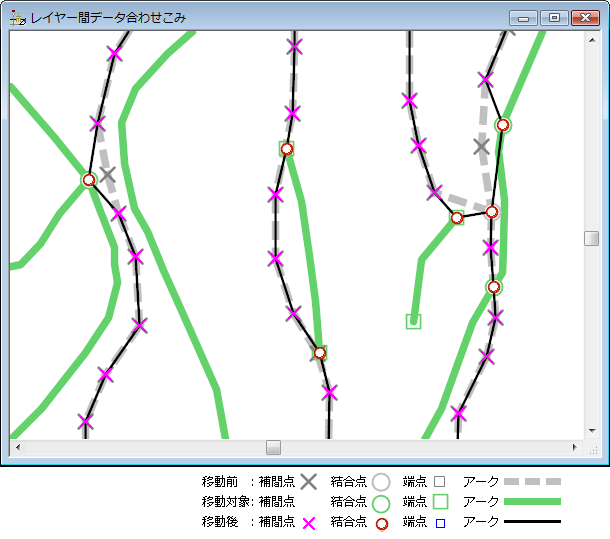Image resolution: width=610 pixels, height=539 pixels.
Task: Click the gray X interpolation point legend icon
Action: click(x=309, y=481)
